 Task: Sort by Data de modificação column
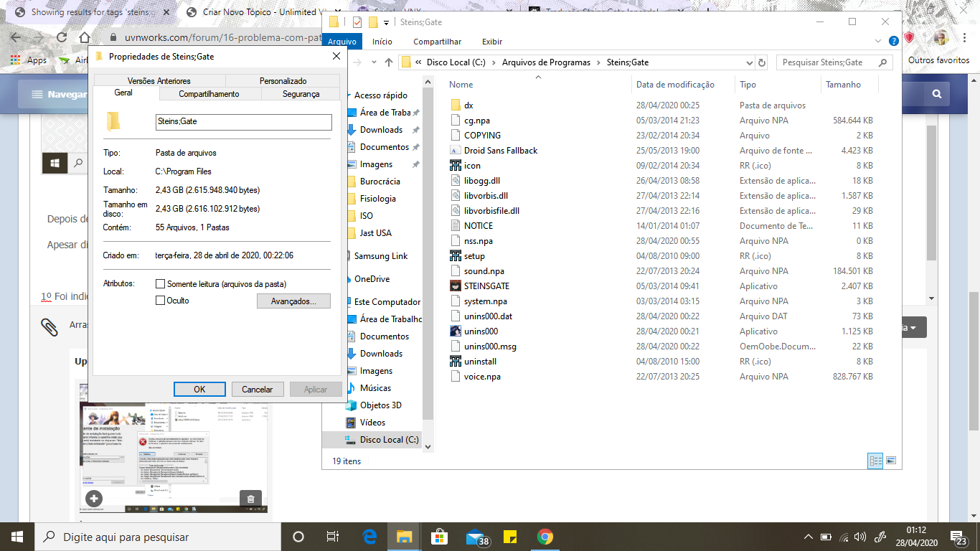pos(683,84)
